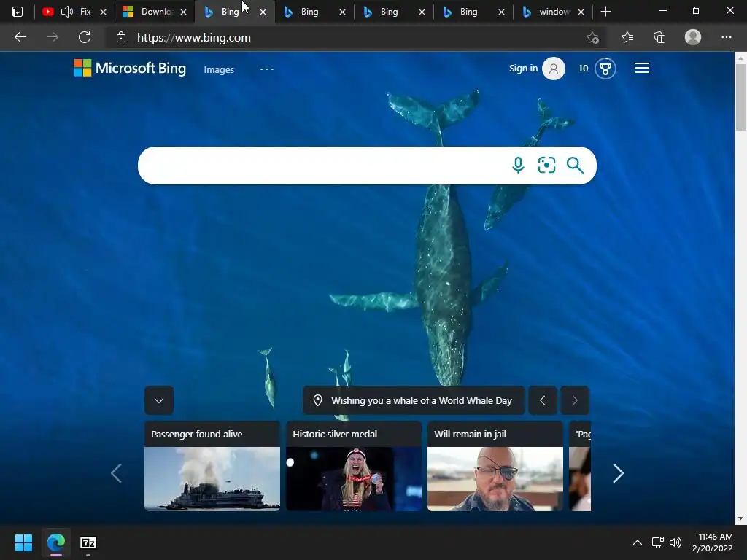Open Edge Settings and more ellipsis
Screen dimensions: 747x560
pos(726,37)
